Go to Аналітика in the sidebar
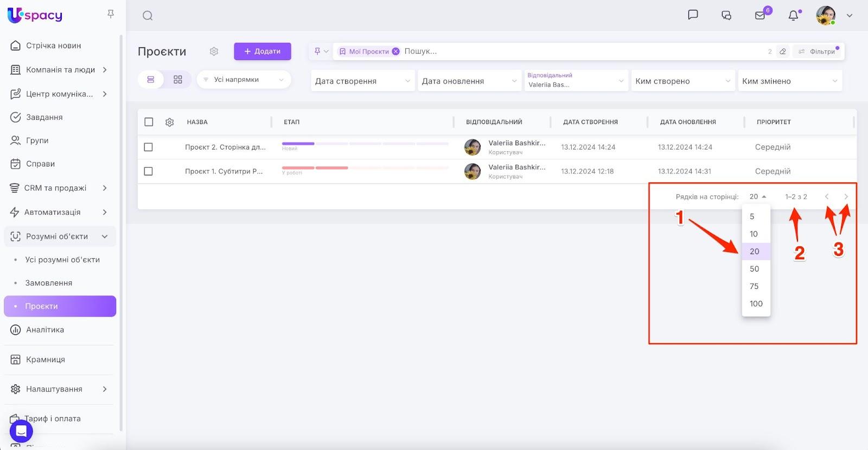Screen dimensions: 868x450 pyautogui.click(x=45, y=330)
